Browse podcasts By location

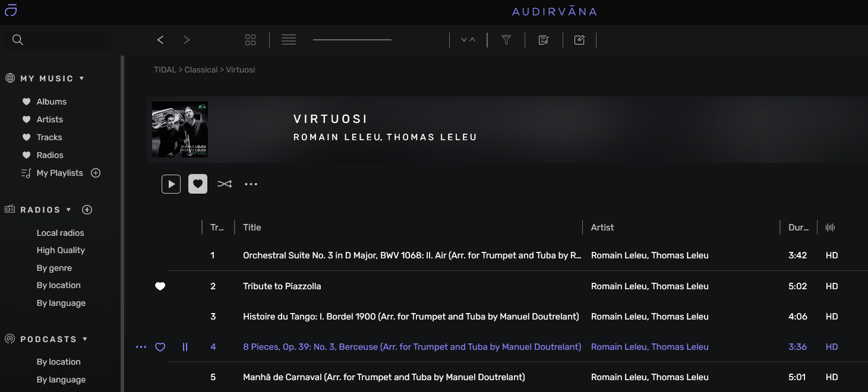click(59, 362)
